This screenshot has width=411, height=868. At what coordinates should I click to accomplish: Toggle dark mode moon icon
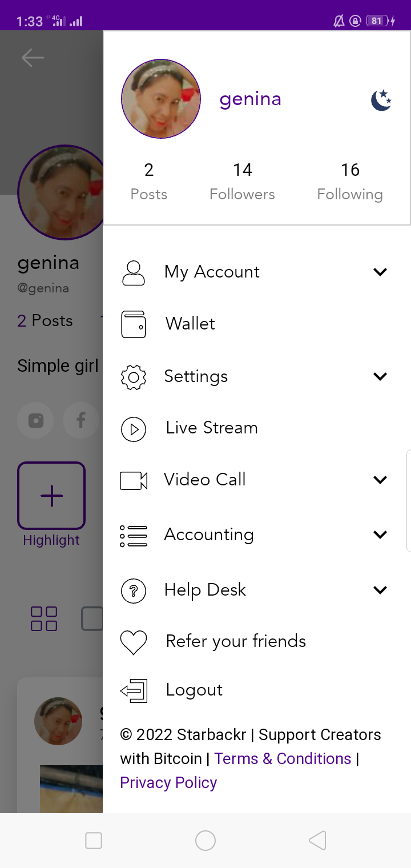pyautogui.click(x=381, y=100)
